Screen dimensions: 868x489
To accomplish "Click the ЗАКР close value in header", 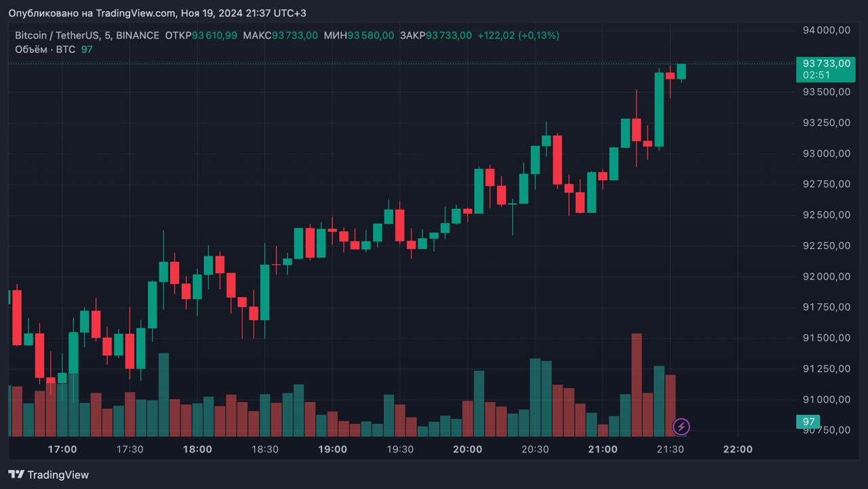I will pos(448,35).
